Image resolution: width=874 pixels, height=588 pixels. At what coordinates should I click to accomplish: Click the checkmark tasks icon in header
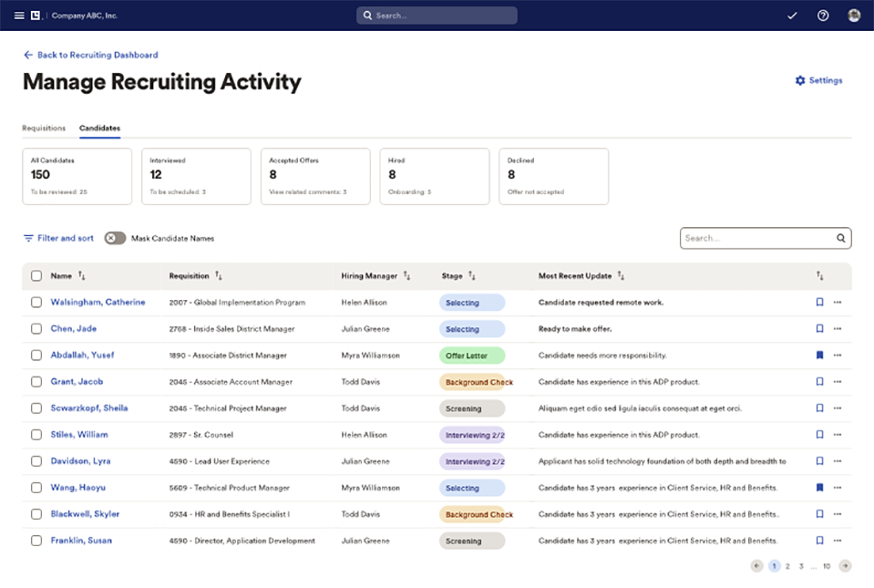792,15
